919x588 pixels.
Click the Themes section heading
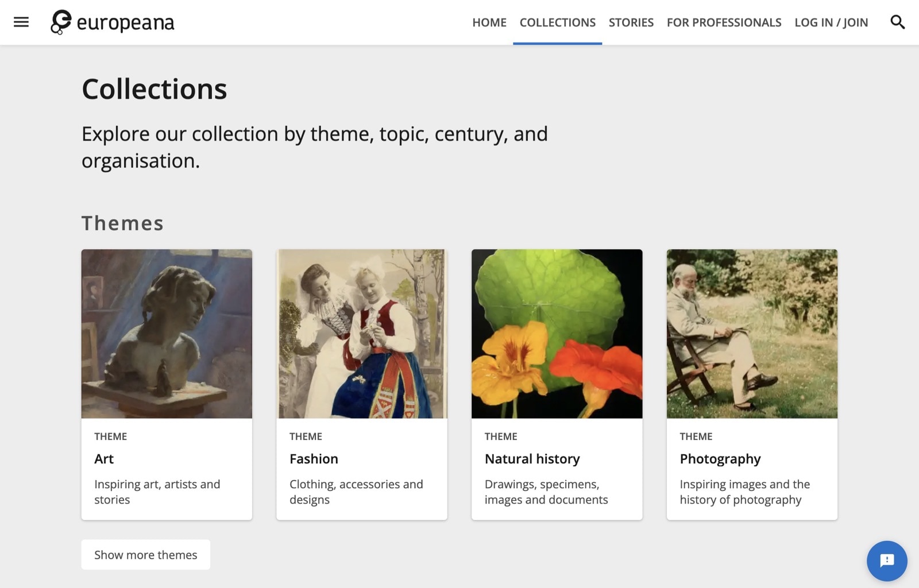tap(122, 223)
